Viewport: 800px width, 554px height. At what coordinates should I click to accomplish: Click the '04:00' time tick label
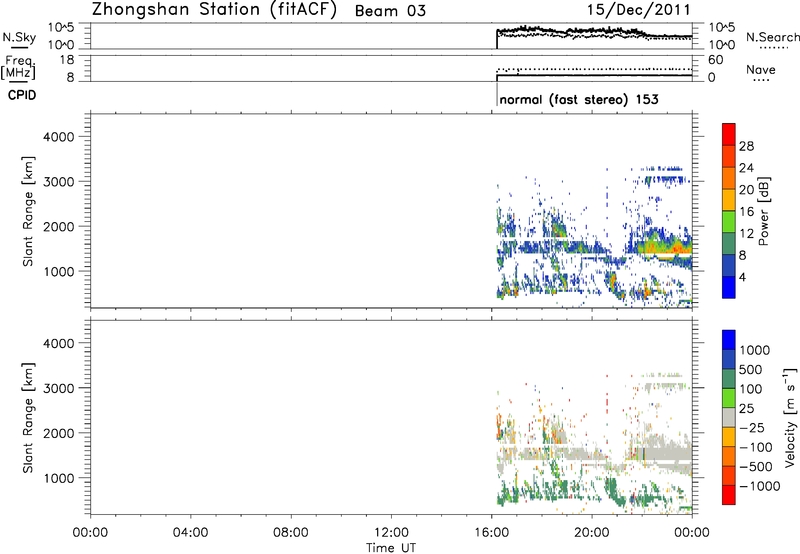tap(190, 533)
